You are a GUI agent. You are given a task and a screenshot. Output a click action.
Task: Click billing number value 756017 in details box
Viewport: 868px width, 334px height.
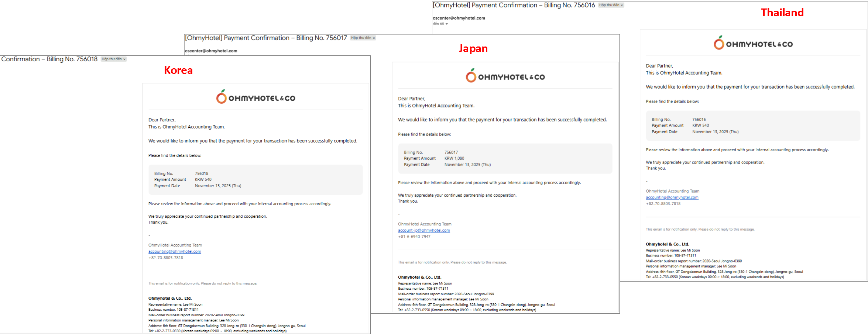[451, 152]
